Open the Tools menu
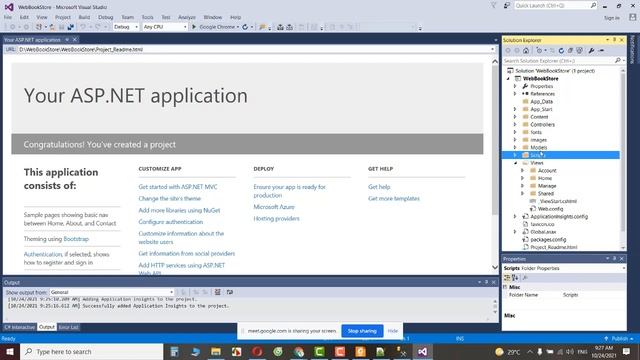Viewport: 640px width, 360px height. [x=147, y=17]
